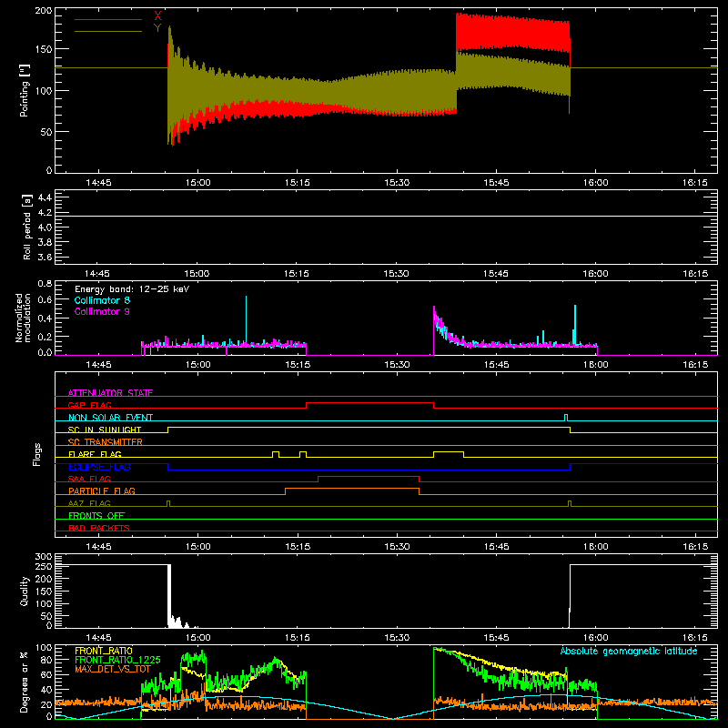Click the FLARE_FLAG label
This screenshot has width=728, height=728.
95,454
